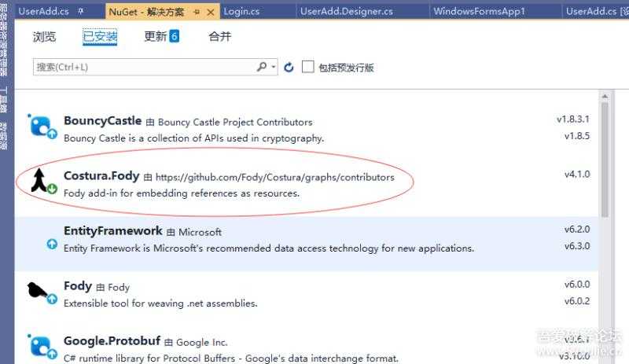Image resolution: width=629 pixels, height=364 pixels.
Task: Click EntityFramework installed version v6.2.0
Action: click(577, 229)
